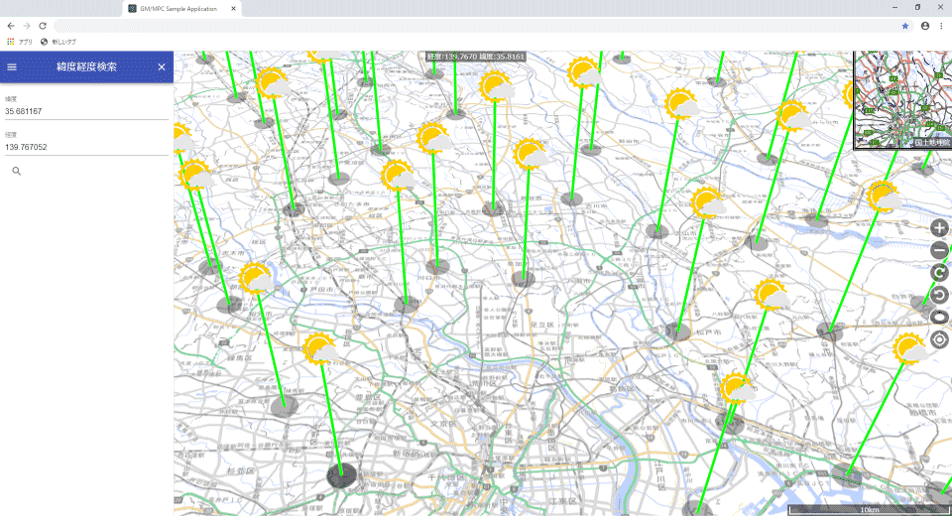
Task: Rotate map clockwise with rotate button
Action: click(939, 273)
